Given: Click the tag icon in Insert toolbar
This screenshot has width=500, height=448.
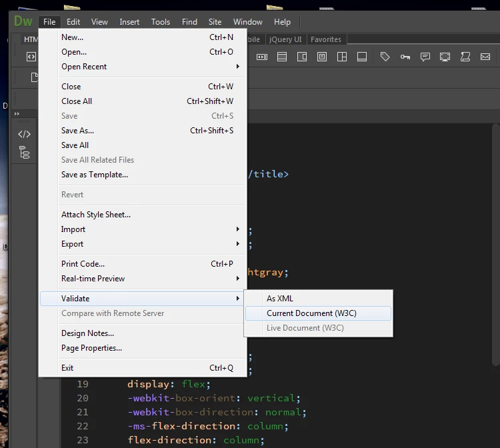Looking at the screenshot, I should [385, 57].
